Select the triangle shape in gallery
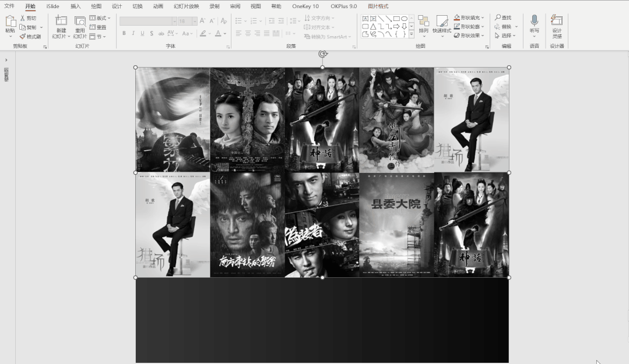The width and height of the screenshot is (629, 364). [x=373, y=26]
